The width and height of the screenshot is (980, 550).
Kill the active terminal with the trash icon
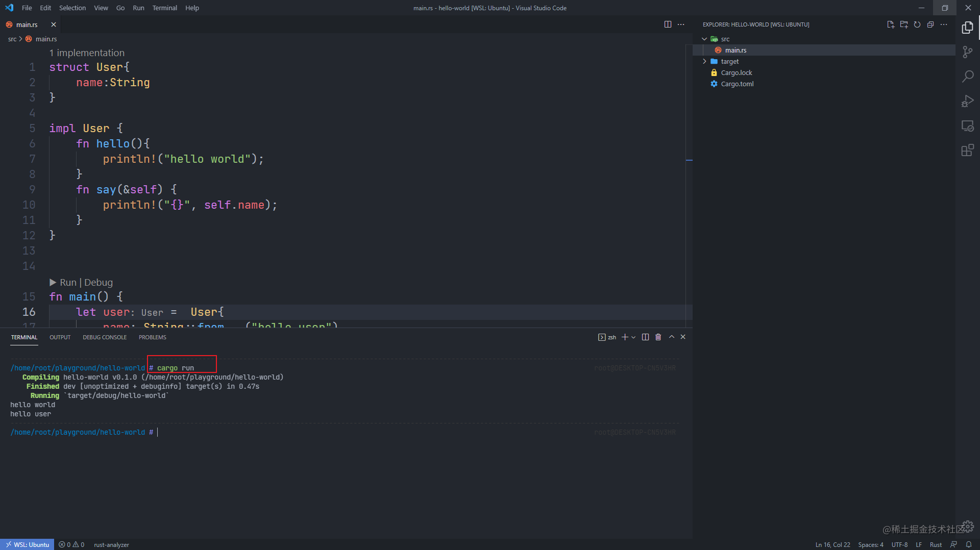[x=658, y=337]
